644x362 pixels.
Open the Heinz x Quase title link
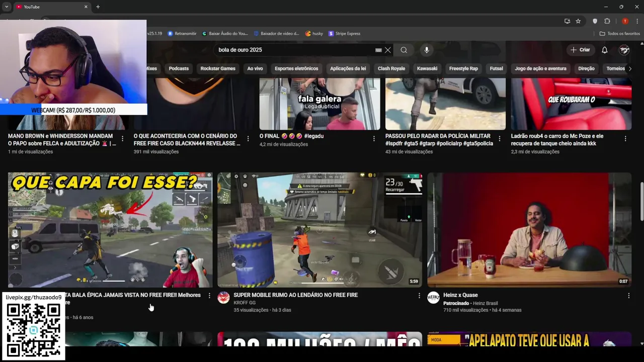[x=460, y=295]
